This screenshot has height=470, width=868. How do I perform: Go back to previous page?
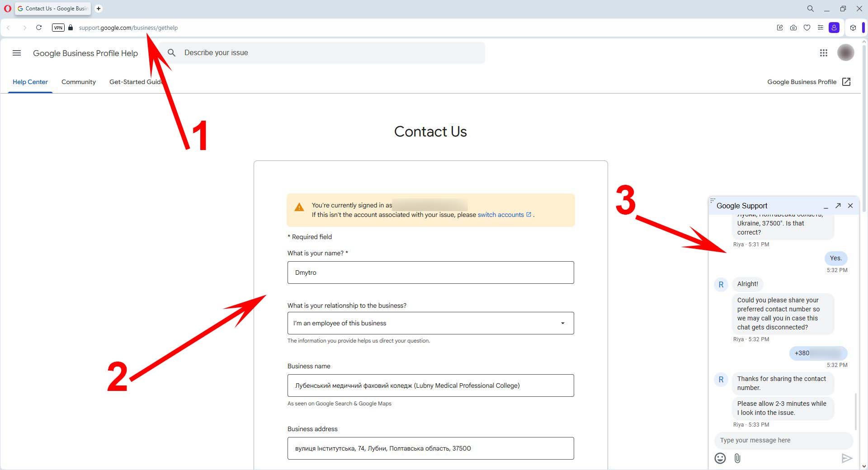pyautogui.click(x=8, y=28)
